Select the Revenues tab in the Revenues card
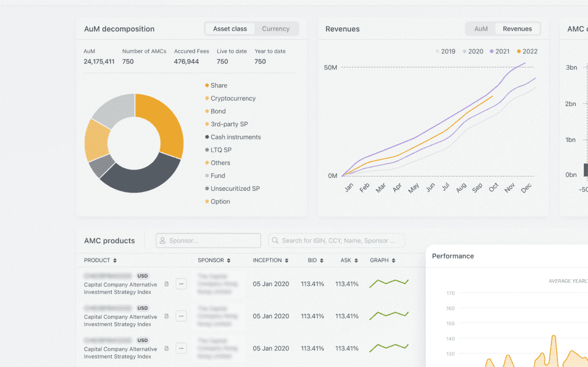 517,29
